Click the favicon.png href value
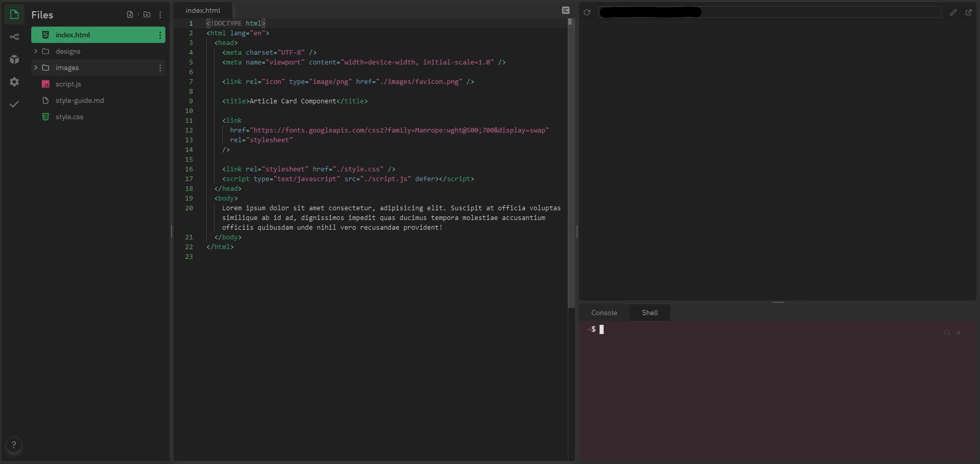980x464 pixels. coord(419,82)
